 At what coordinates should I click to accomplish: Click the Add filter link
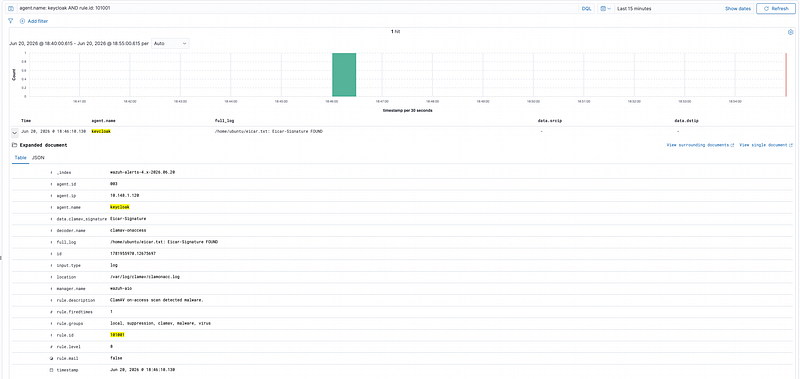click(34, 21)
